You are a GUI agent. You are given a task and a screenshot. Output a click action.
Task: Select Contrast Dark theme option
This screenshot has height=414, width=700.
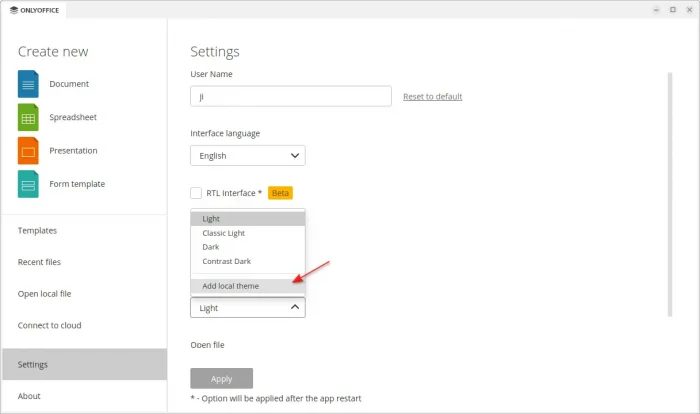click(x=226, y=261)
